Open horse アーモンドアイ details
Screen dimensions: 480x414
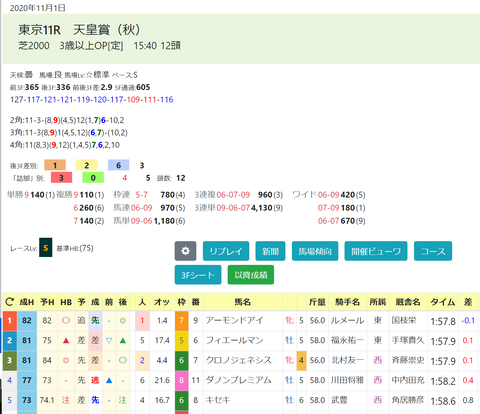click(234, 321)
